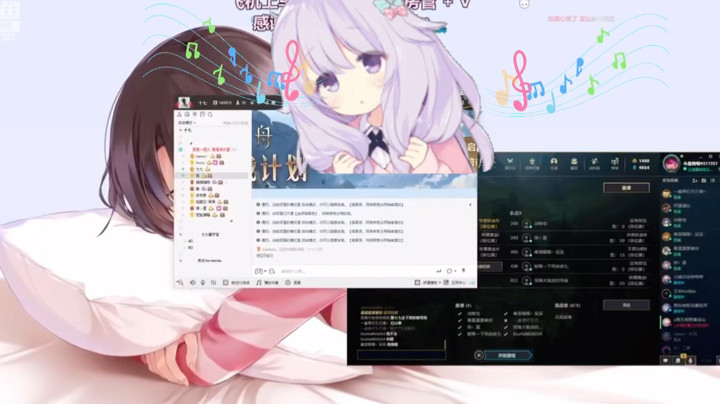Screen dimensions: 720x404
Task: Open the Collection tab icon in LoL client
Action: tap(574, 163)
